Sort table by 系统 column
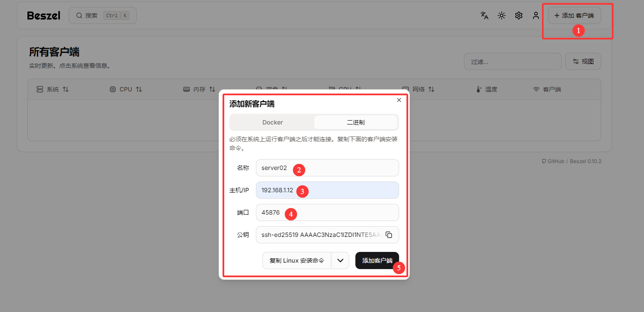The width and height of the screenshot is (644, 312). [x=52, y=89]
